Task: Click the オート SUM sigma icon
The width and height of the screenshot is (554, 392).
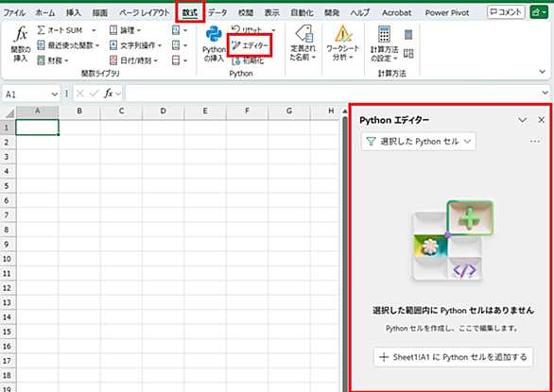Action: 41,30
